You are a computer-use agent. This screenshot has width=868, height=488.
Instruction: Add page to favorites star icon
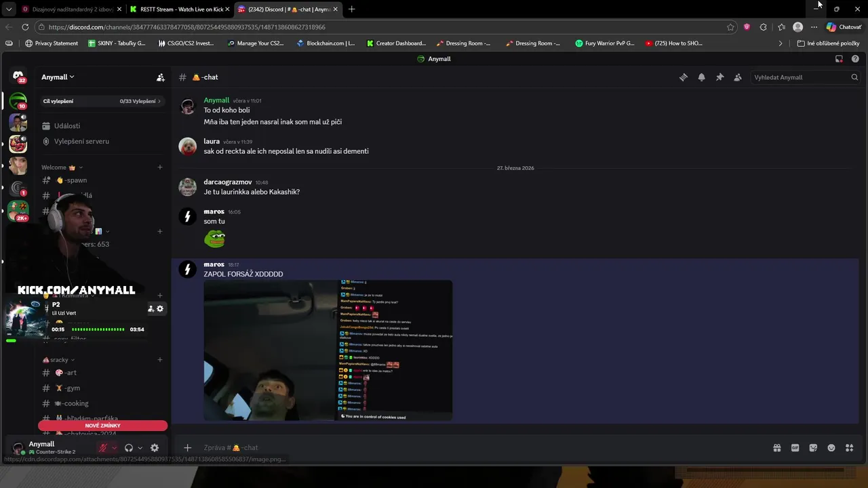click(x=730, y=27)
